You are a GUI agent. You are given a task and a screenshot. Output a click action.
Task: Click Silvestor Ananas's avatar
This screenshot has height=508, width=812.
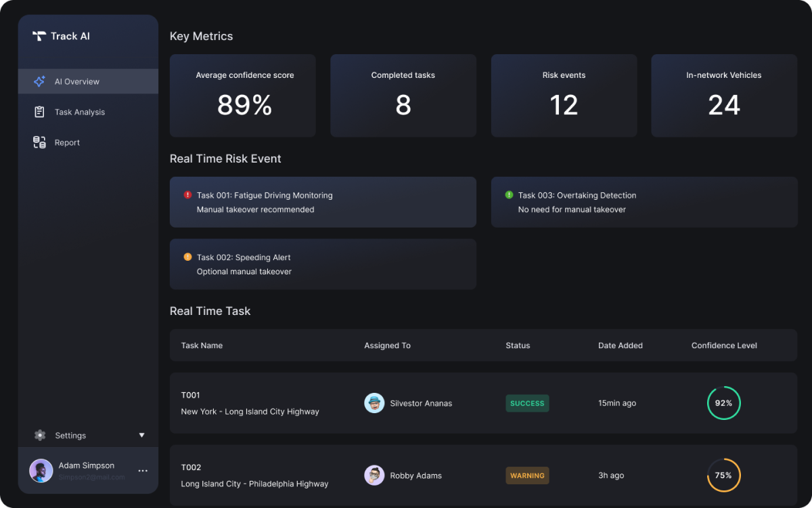374,403
